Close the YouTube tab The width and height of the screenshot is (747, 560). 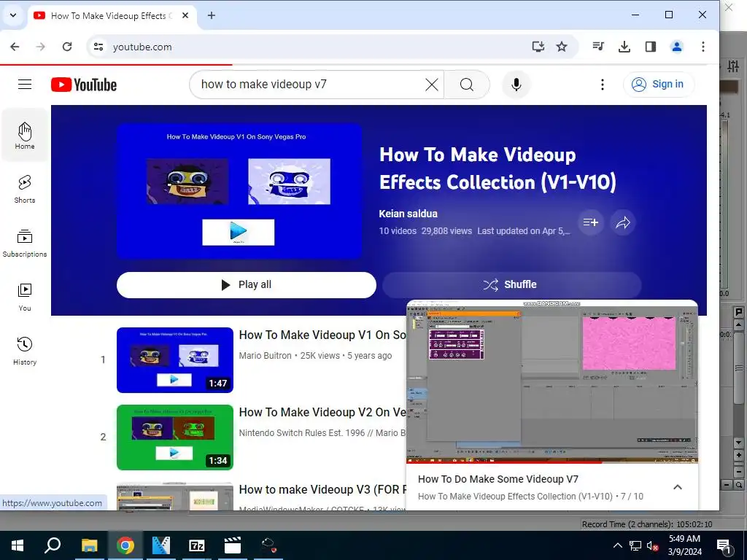185,16
